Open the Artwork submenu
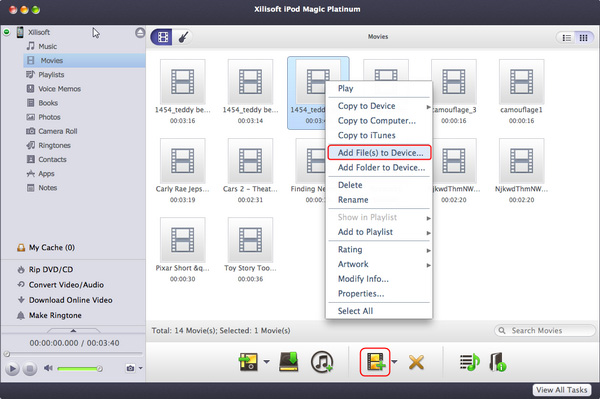The width and height of the screenshot is (600, 399). tap(379, 264)
